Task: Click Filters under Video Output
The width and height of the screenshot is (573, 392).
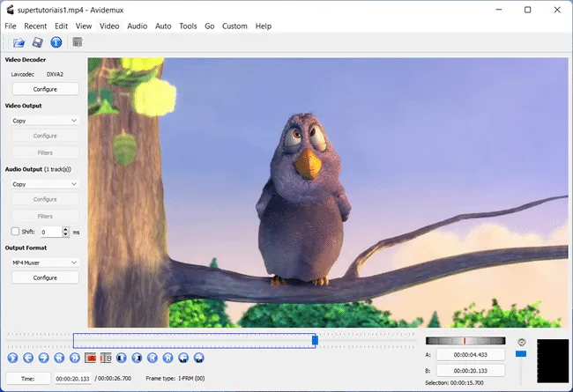Action: 45,152
